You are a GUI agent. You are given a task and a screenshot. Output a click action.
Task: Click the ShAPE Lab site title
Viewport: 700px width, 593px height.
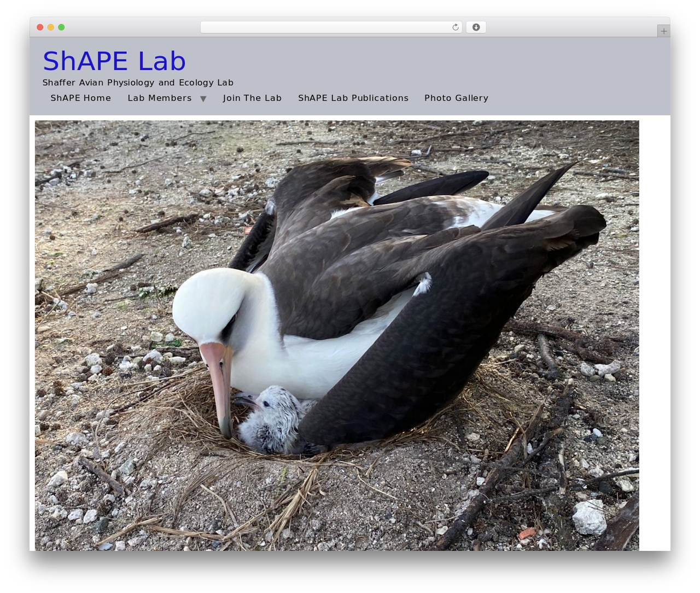click(114, 61)
